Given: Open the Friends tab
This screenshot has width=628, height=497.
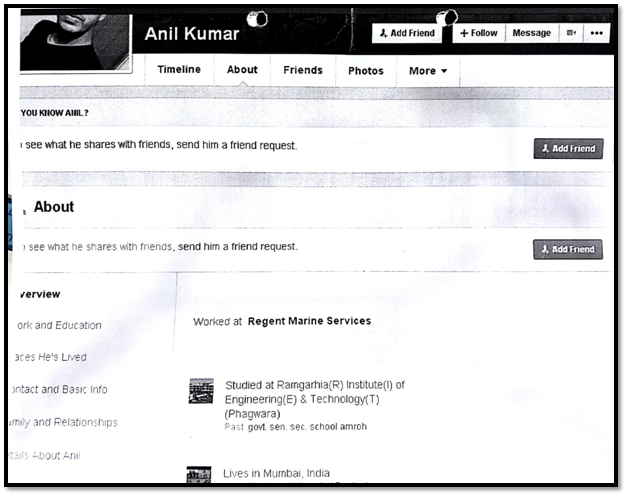Looking at the screenshot, I should coord(303,70).
